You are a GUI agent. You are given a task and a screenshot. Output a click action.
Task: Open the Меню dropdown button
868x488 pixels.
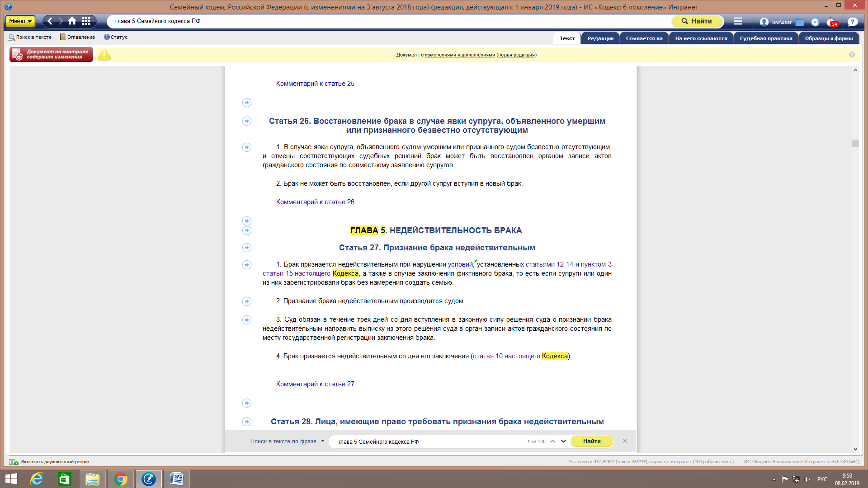click(20, 21)
